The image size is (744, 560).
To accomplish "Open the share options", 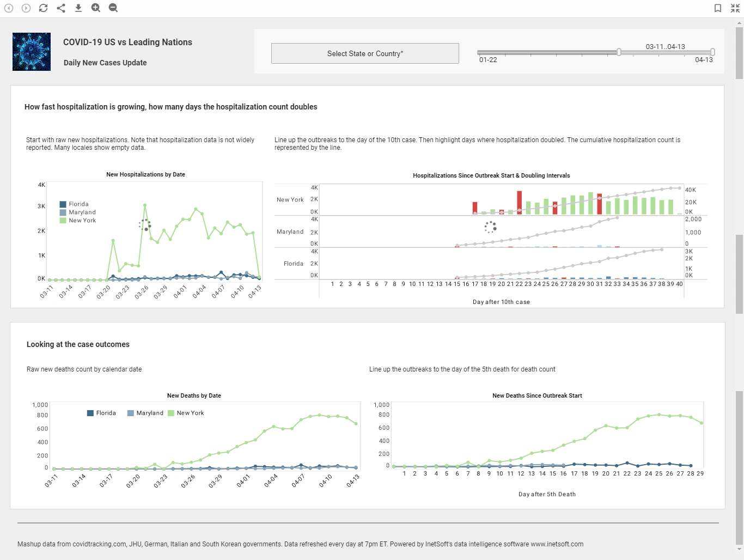I will pos(60,8).
